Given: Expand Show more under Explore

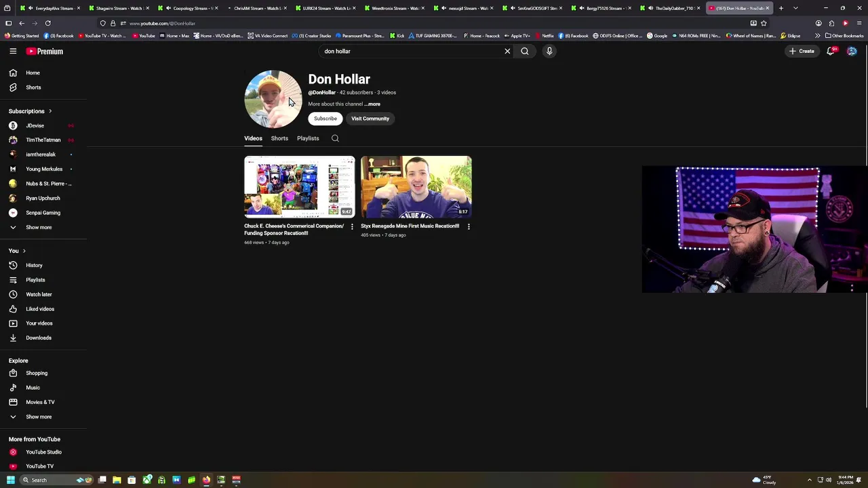Looking at the screenshot, I should 43,417.
